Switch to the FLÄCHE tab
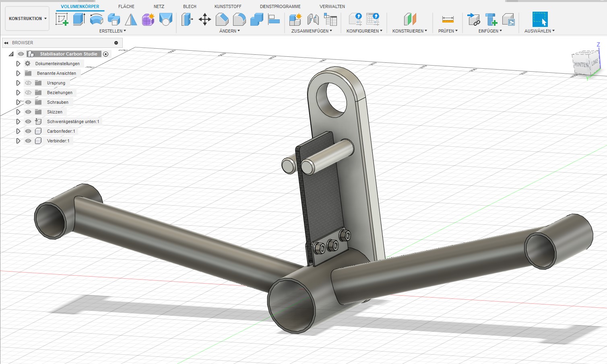This screenshot has width=607, height=364. (126, 6)
